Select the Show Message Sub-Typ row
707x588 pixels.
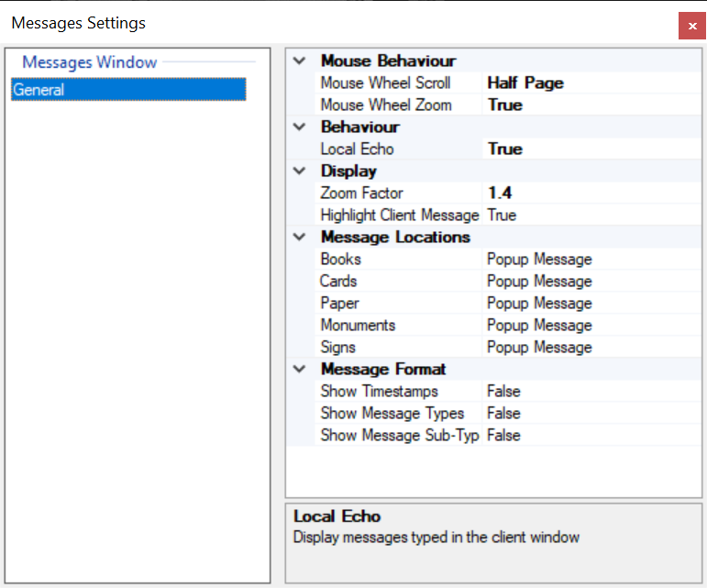tap(508, 435)
